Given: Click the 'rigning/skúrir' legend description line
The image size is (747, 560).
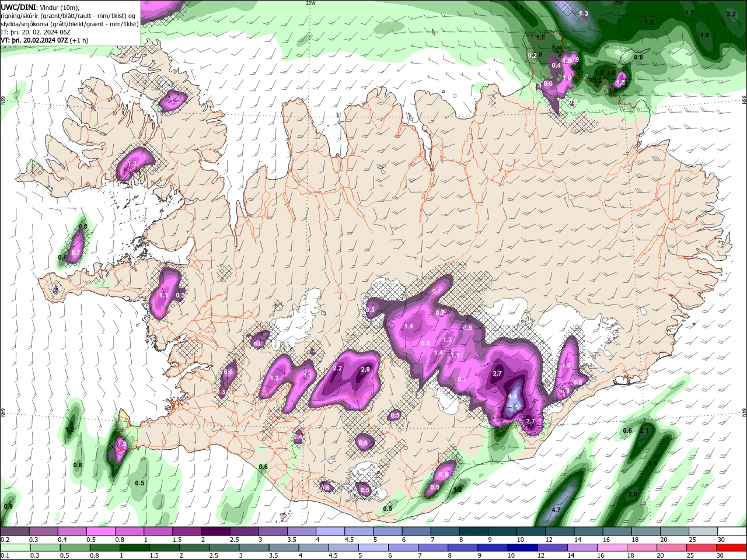Looking at the screenshot, I should tap(69, 16).
